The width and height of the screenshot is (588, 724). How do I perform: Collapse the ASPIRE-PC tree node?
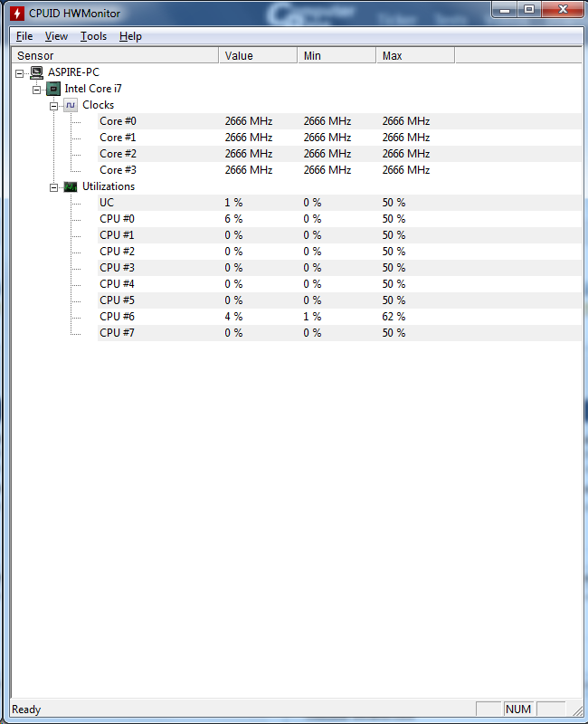(19, 73)
